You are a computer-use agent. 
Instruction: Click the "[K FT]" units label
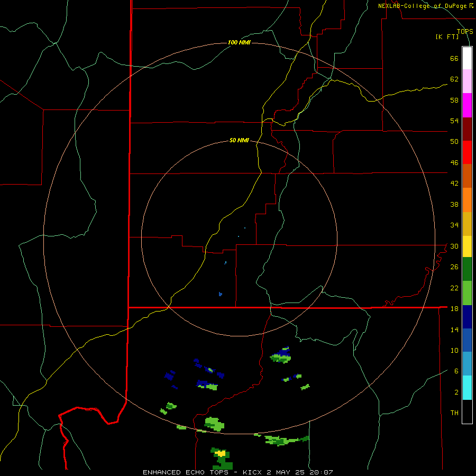[447, 36]
